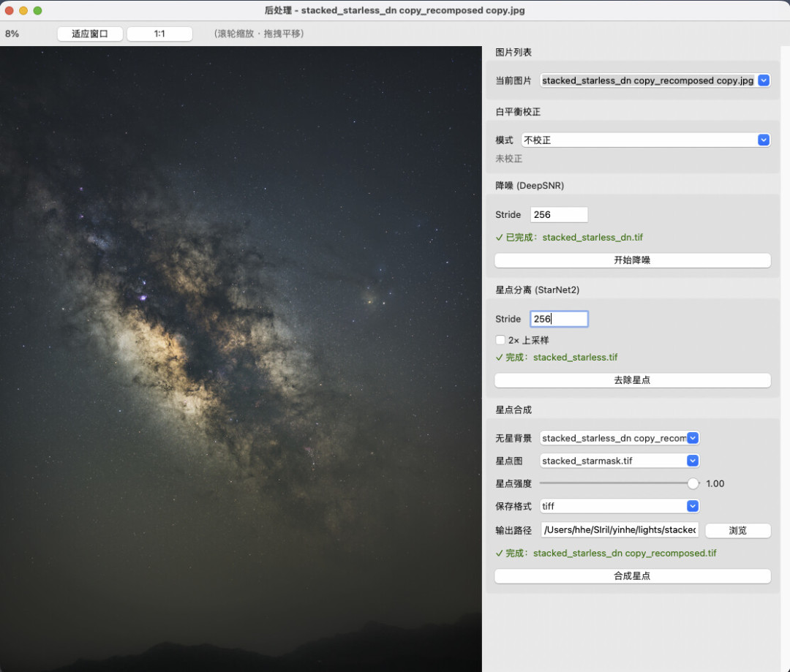This screenshot has width=790, height=672.
Task: Click the 已完成: stacked_starless_dn.tif status text
Action: pos(569,237)
